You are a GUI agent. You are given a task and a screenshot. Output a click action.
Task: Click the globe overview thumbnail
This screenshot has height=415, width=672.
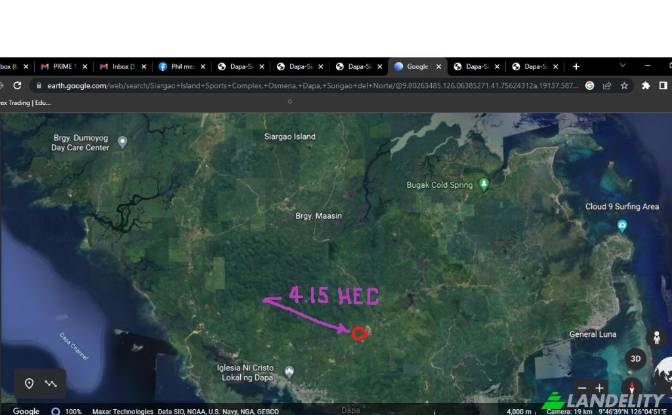663,372
